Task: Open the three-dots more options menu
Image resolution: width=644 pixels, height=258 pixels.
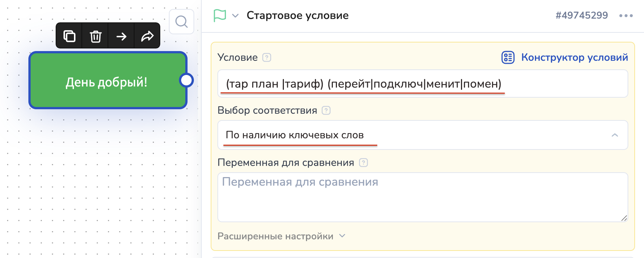Action: click(x=626, y=16)
